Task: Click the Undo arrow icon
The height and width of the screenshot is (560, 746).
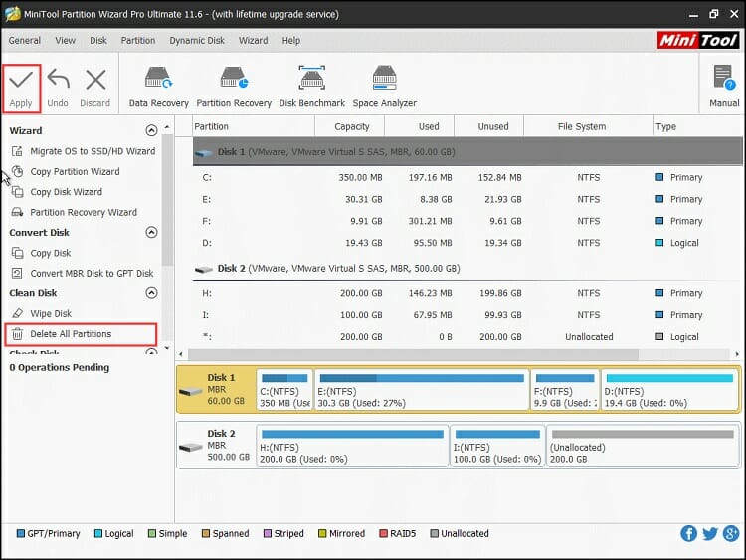Action: point(58,81)
